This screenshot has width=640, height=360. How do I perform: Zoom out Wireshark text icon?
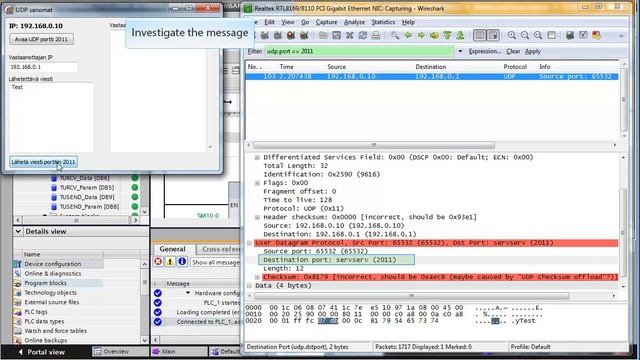[525, 36]
